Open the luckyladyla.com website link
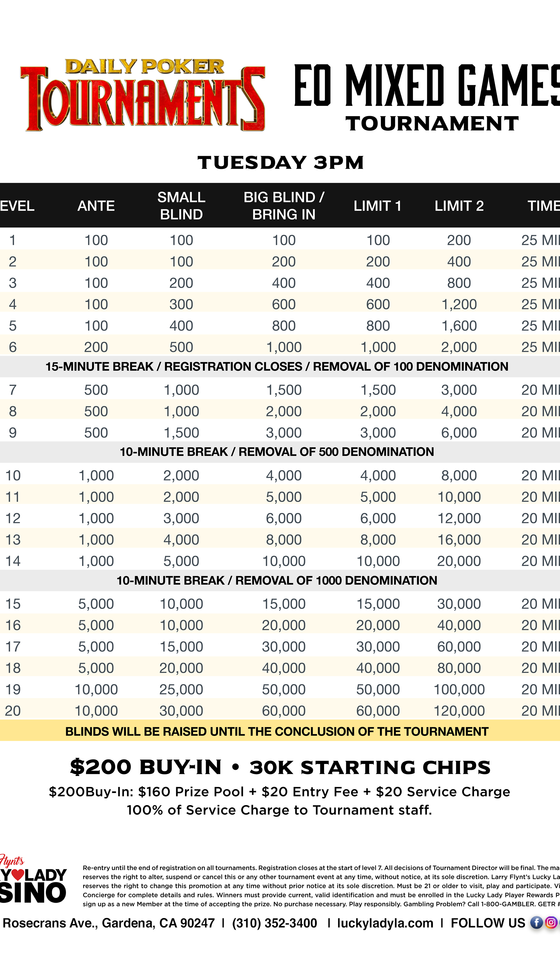This screenshot has height=963, width=560. pyautogui.click(x=385, y=923)
